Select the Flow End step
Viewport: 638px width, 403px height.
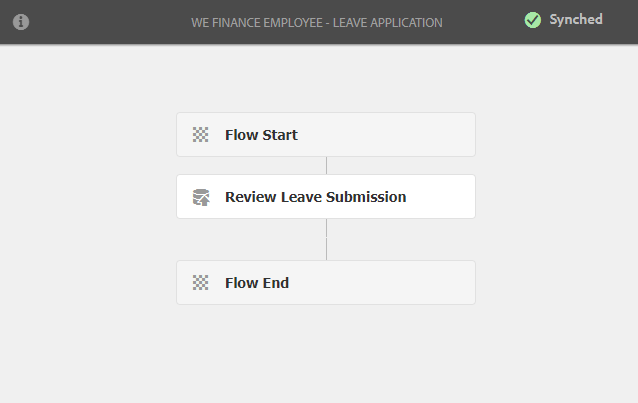(x=326, y=283)
